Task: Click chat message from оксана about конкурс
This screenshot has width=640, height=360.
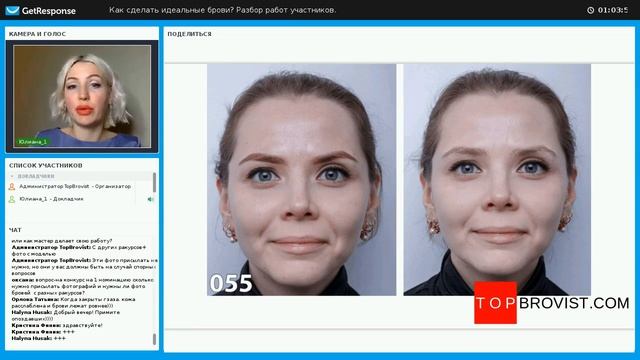Action: [x=82, y=286]
